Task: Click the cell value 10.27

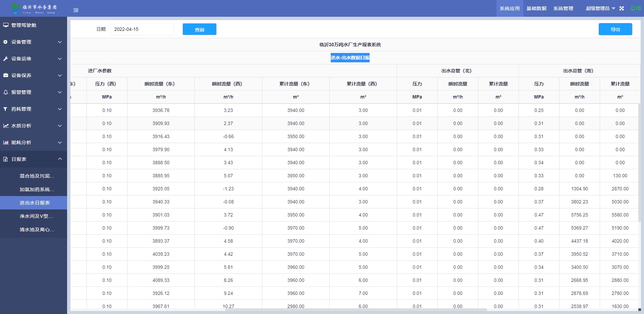Action: tap(228, 306)
